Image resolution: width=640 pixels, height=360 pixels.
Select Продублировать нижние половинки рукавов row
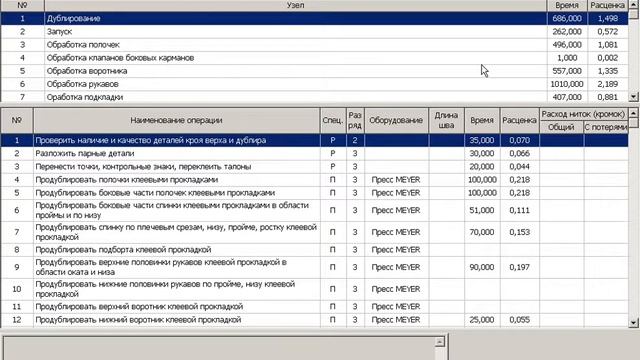[x=314, y=289]
